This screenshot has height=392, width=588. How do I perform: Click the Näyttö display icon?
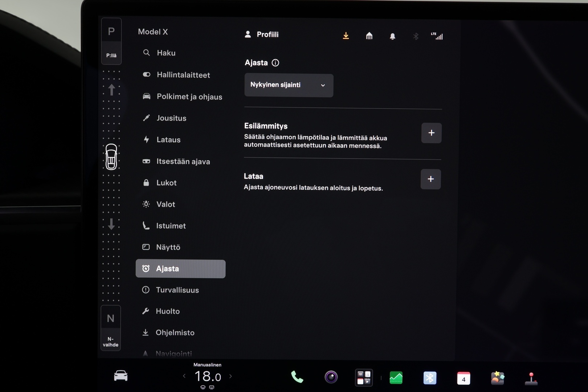tap(146, 247)
